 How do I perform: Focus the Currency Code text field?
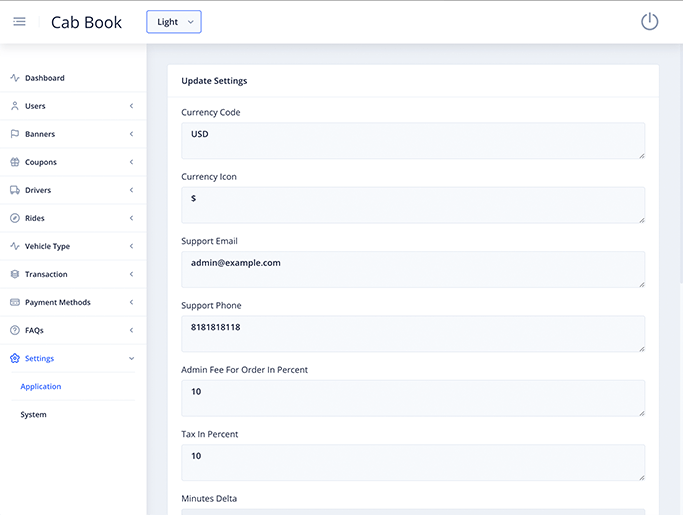(x=412, y=140)
